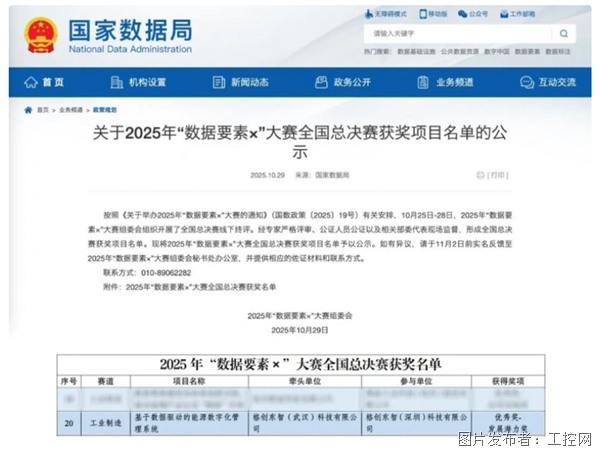Open the 政务公开 navigation menu
600x453 pixels.
click(345, 82)
